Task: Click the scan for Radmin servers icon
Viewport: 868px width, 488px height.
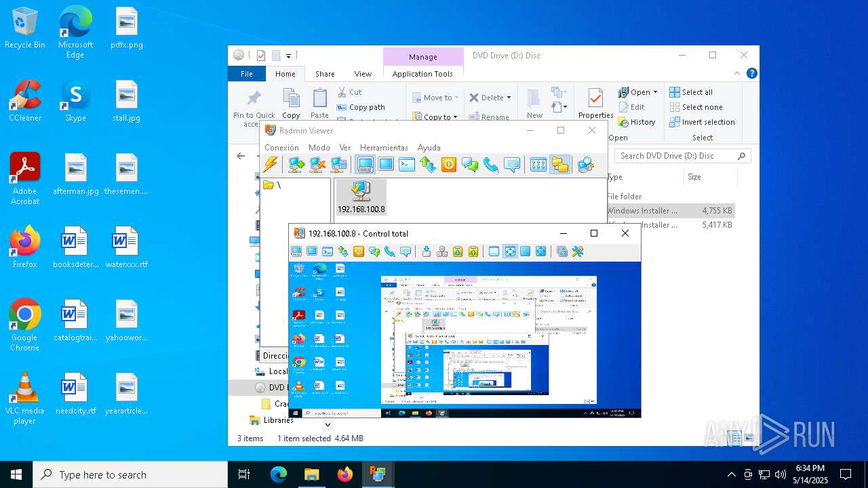Action: pyautogui.click(x=585, y=164)
